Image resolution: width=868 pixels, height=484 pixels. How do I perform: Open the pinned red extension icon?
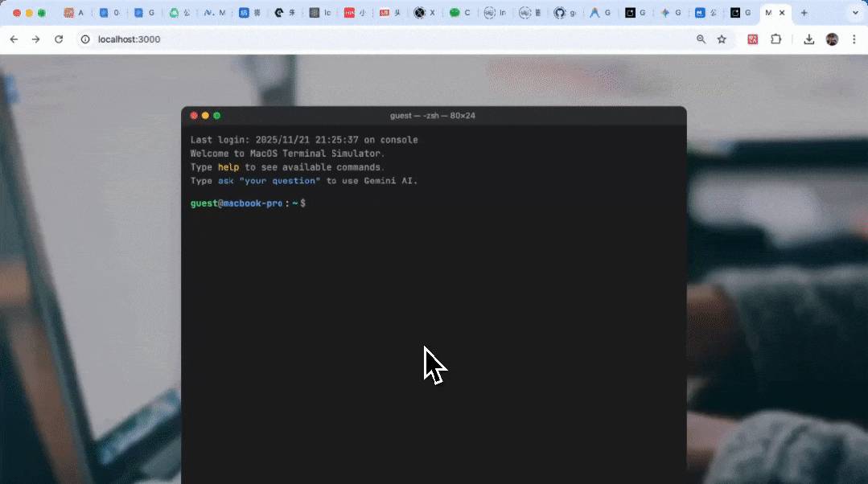(x=751, y=39)
